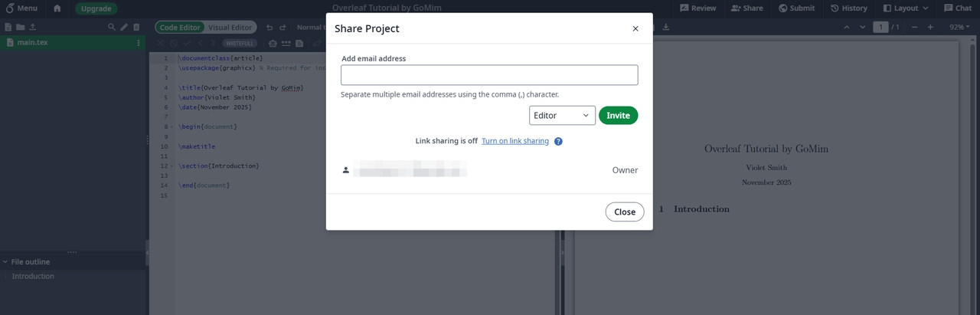Screen dimensions: 980x315
Task: Open the Chat panel
Action: coord(957,8)
